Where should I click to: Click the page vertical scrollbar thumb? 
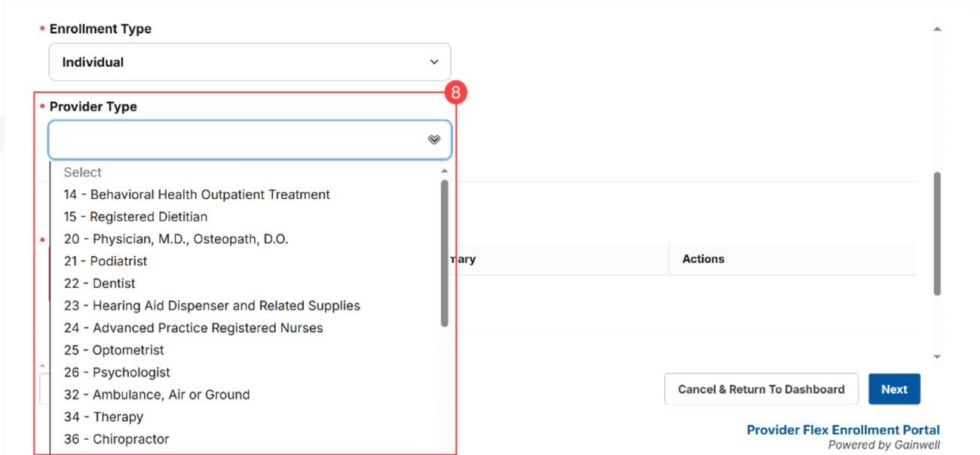(x=937, y=234)
